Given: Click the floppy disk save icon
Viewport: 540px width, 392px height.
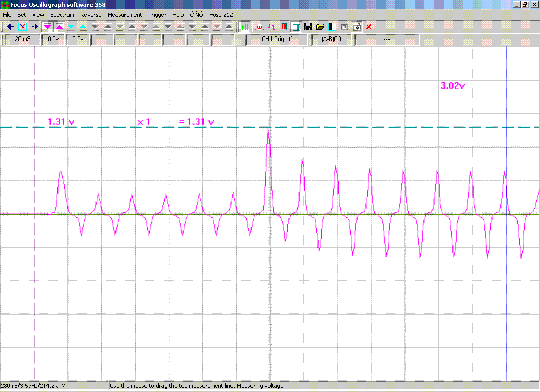Looking at the screenshot, I should point(308,26).
